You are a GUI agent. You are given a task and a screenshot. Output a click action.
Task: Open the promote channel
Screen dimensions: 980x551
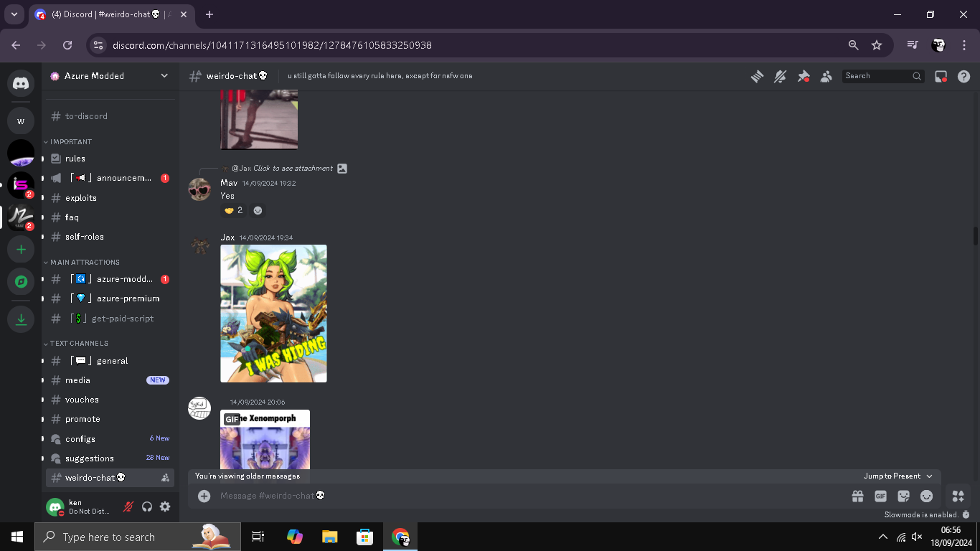click(x=110, y=419)
